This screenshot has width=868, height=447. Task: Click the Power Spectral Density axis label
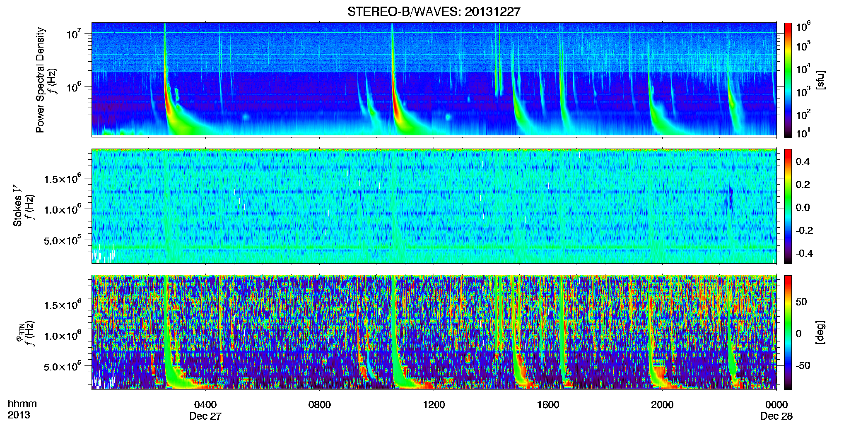pos(40,80)
